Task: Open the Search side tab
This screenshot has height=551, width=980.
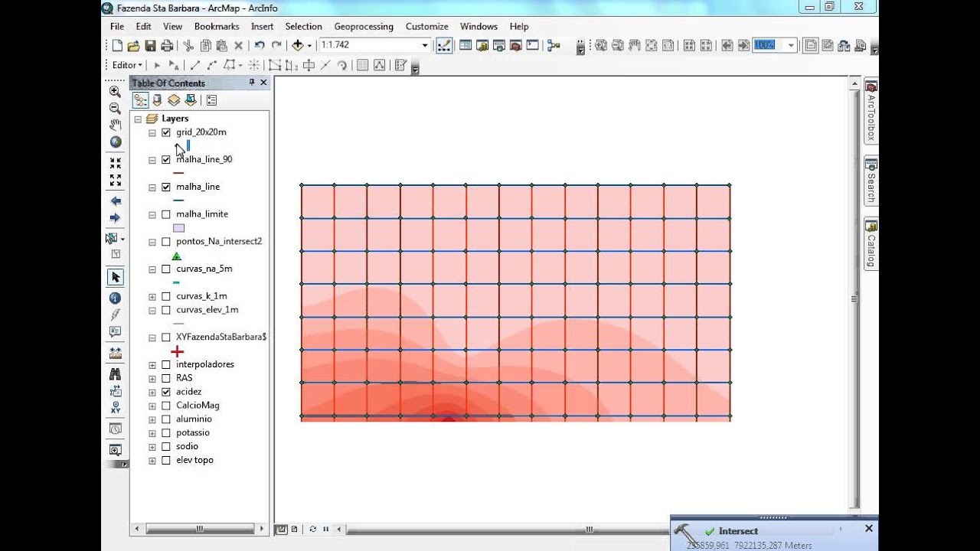Action: (871, 181)
